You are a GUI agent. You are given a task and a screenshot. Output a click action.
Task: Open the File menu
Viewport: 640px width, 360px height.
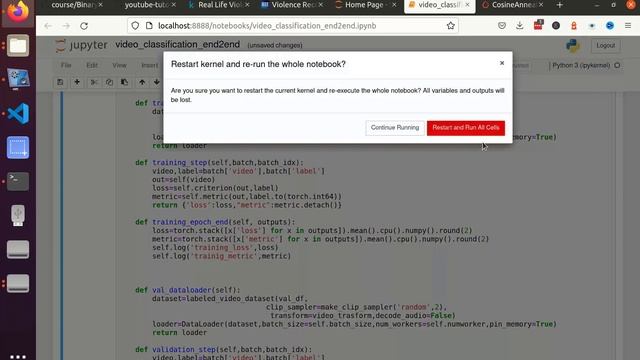(66, 65)
